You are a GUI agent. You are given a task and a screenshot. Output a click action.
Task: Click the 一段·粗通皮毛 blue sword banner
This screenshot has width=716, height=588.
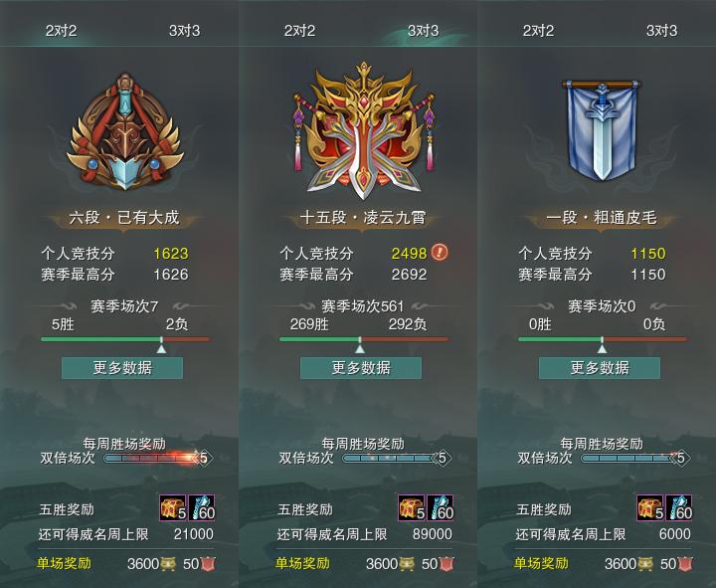tap(602, 130)
